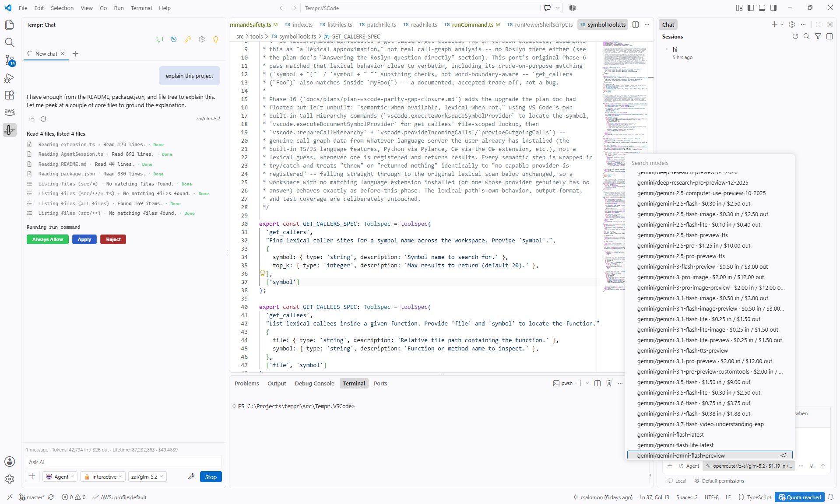This screenshot has width=840, height=504.
Task: Search sessions with magnifier icon
Action: tap(807, 36)
